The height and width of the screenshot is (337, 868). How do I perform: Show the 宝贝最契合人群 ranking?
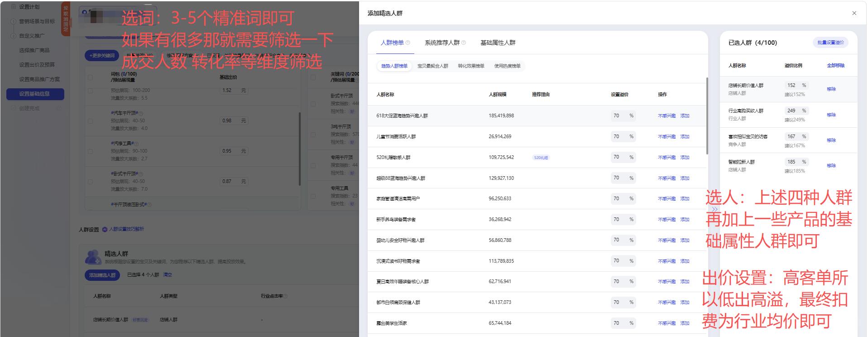click(x=432, y=66)
